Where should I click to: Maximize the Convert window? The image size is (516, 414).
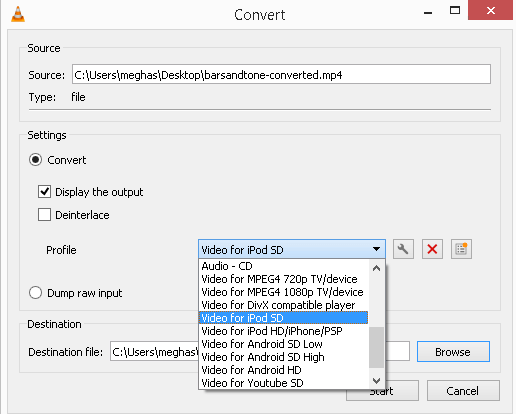[x=455, y=10]
